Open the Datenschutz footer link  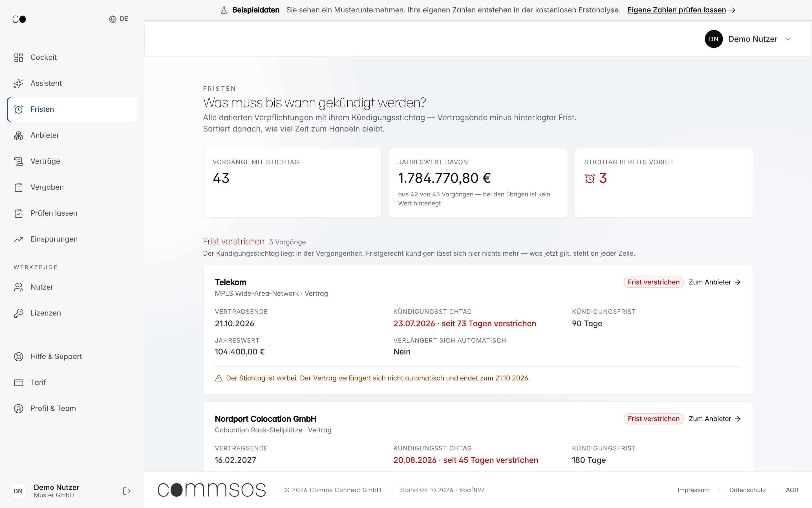[747, 490]
